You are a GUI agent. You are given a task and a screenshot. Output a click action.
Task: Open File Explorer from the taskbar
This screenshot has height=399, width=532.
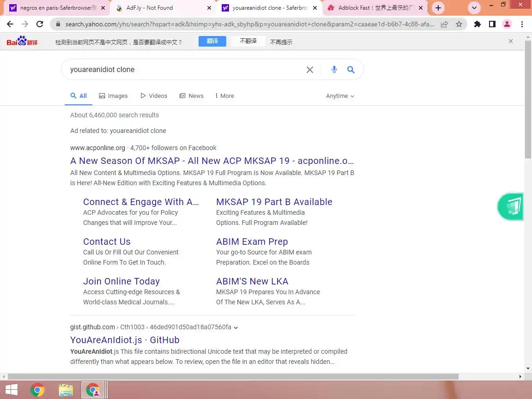[x=66, y=390]
